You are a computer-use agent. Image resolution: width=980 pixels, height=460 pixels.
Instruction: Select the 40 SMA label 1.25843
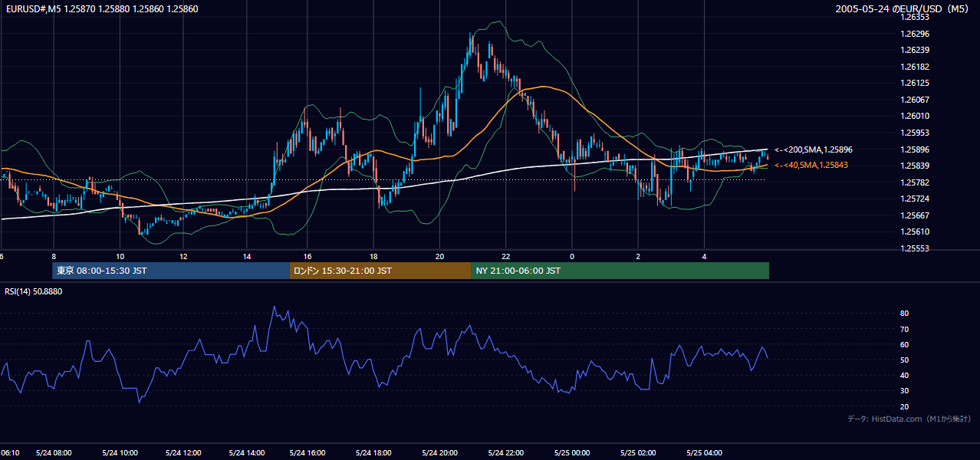click(811, 165)
